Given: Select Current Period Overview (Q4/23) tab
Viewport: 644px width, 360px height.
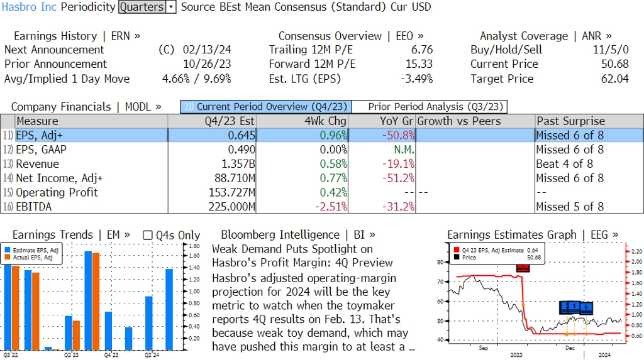Looking at the screenshot, I should point(266,107).
